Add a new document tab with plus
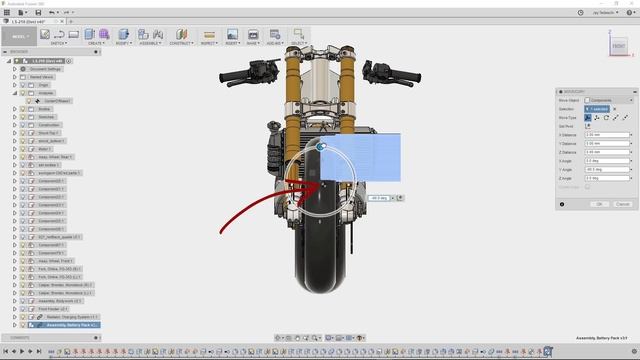 (x=71, y=21)
